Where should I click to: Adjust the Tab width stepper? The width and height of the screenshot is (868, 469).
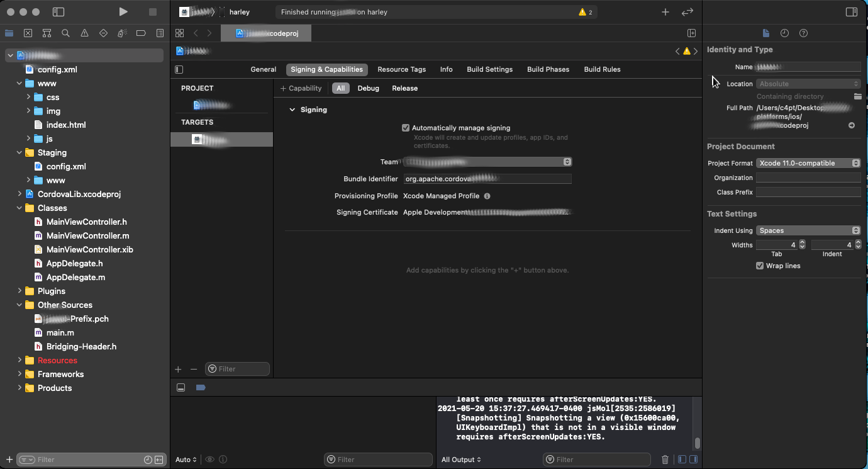click(802, 244)
